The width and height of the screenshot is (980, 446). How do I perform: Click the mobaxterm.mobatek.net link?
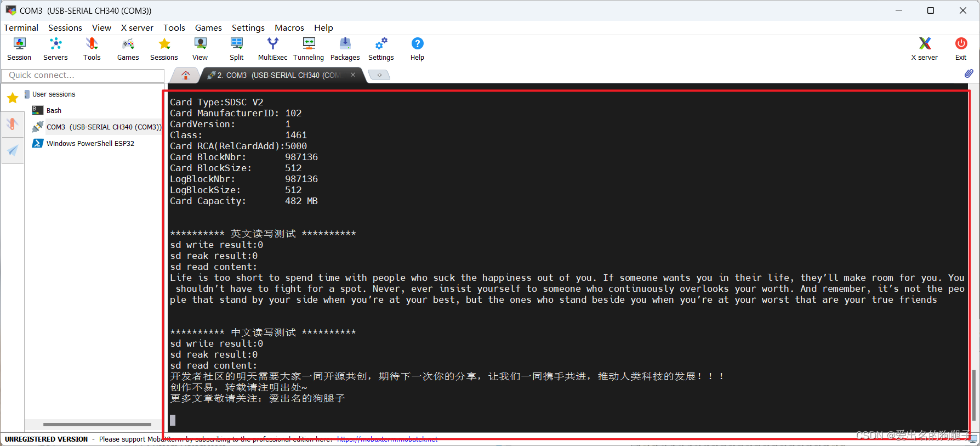[387, 439]
